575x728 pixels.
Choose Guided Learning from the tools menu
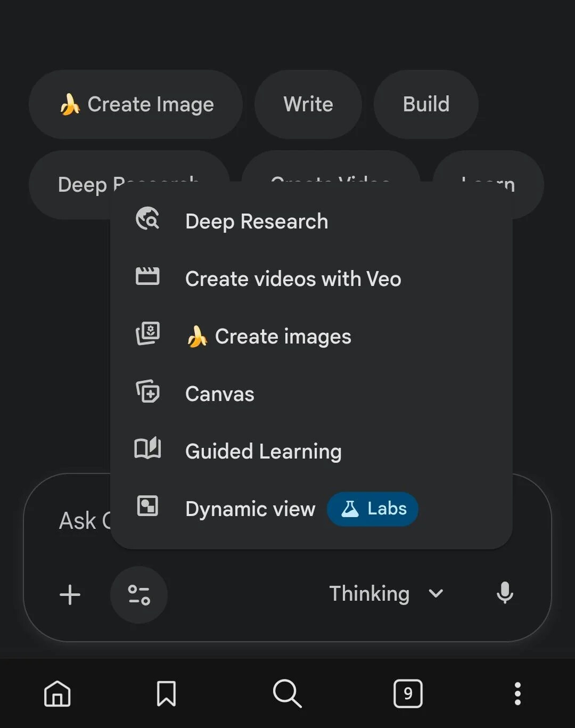pos(263,452)
